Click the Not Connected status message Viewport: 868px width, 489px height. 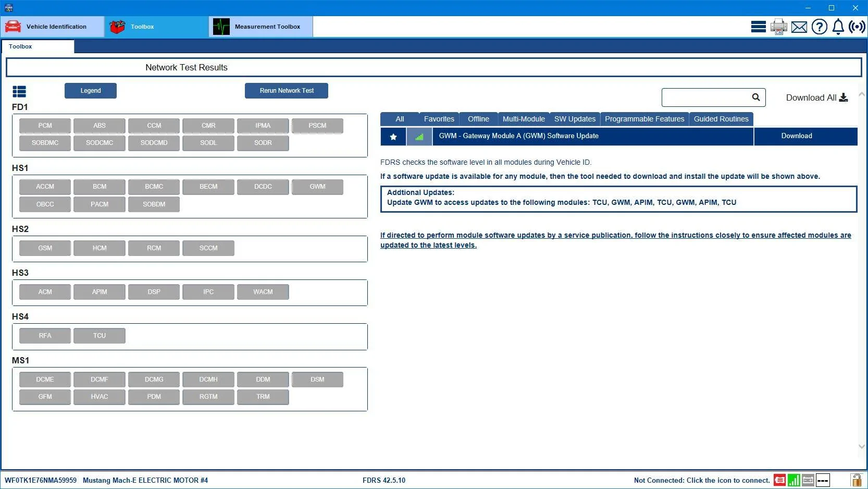click(x=702, y=481)
